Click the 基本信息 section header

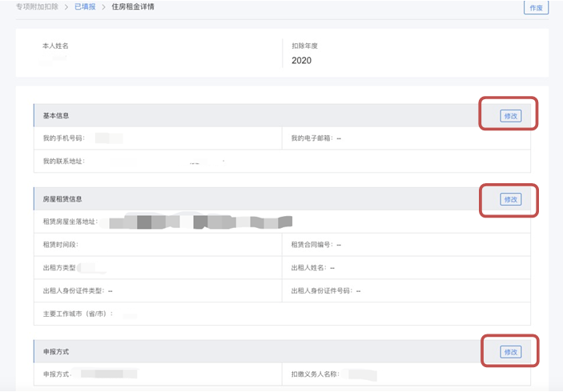click(56, 116)
